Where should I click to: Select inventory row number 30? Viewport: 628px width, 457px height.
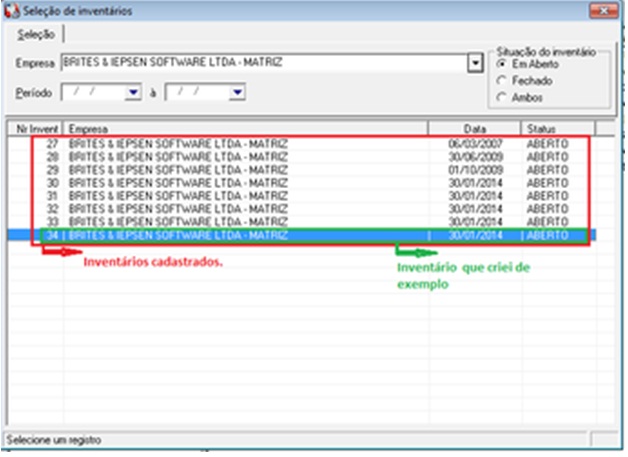(x=302, y=183)
